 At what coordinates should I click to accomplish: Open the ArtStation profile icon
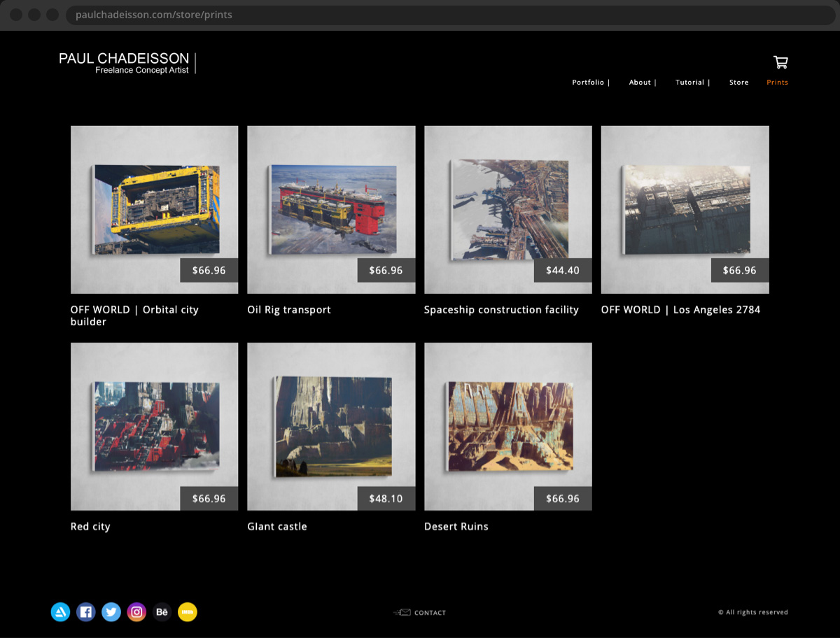(x=60, y=611)
